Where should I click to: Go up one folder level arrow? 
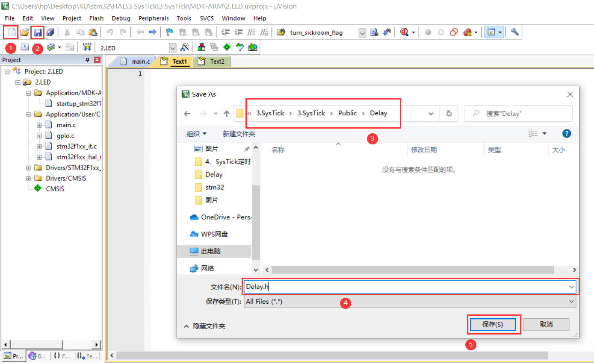227,114
